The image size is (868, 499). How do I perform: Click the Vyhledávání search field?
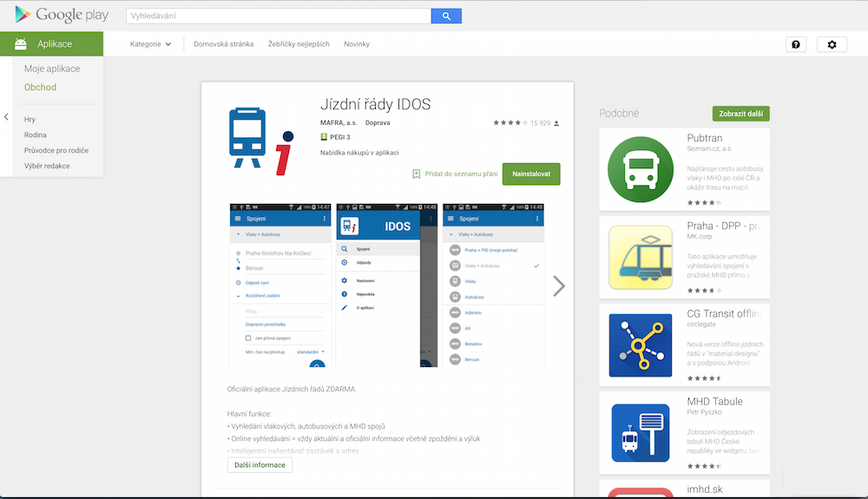point(279,16)
